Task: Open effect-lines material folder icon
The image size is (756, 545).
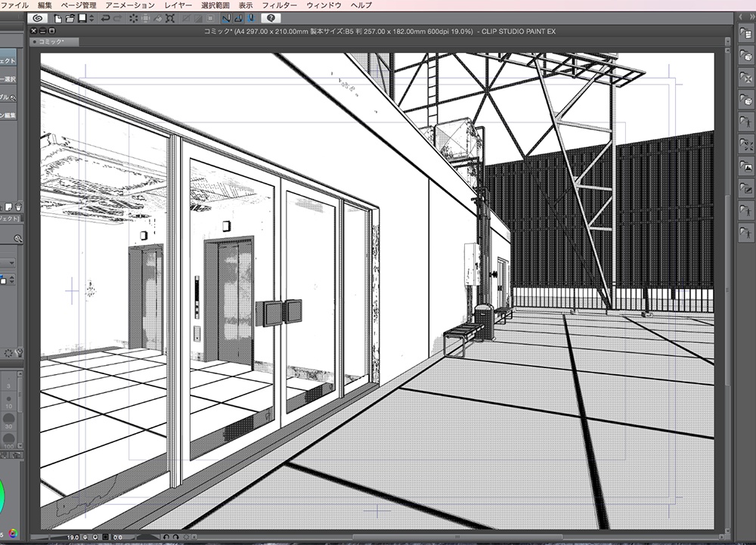Action: (x=746, y=144)
